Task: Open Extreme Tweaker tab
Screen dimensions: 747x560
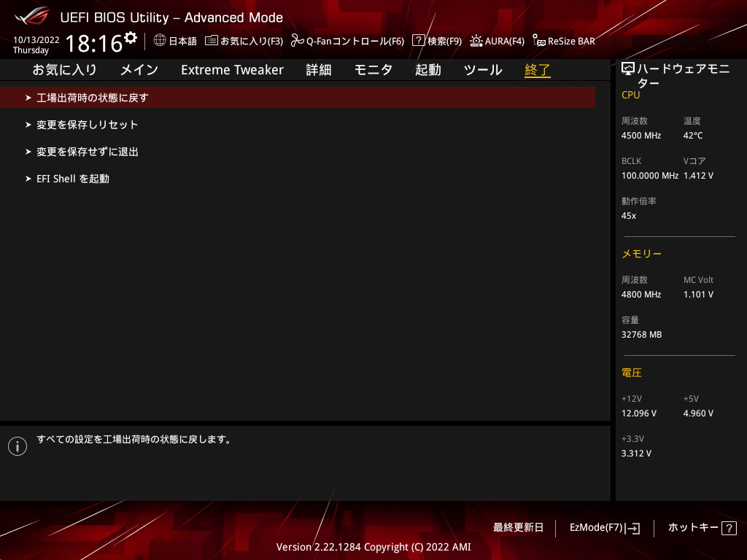Action: point(232,69)
